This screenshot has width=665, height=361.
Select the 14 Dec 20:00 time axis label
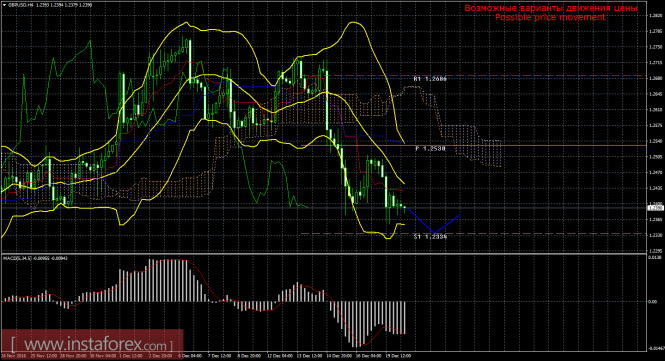pyautogui.click(x=339, y=356)
